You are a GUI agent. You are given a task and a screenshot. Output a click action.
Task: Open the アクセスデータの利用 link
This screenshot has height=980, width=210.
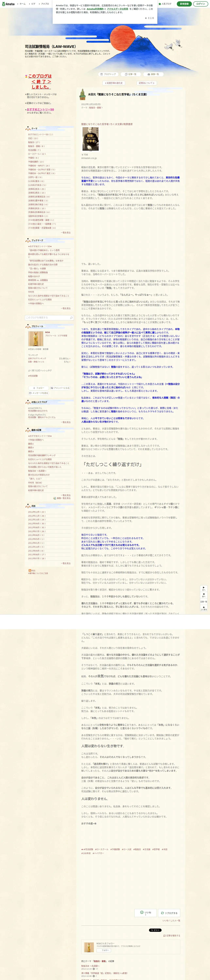point(117,9)
